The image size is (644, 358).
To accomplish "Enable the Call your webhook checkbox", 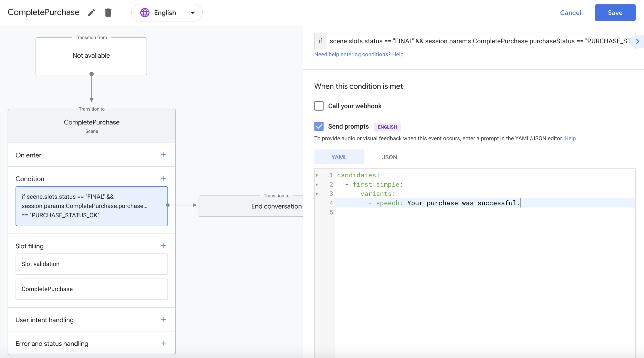I will (319, 106).
